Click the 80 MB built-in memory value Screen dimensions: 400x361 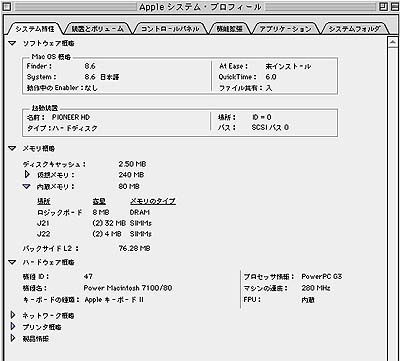click(x=129, y=186)
